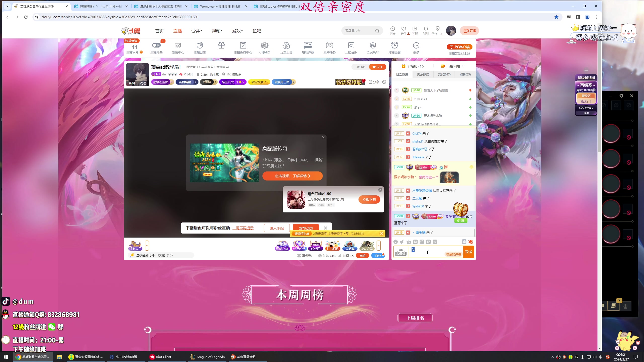Viewport: 644px width, 362px height.
Task: Open Chrome tab search dropdown arrow
Action: tap(7, 6)
